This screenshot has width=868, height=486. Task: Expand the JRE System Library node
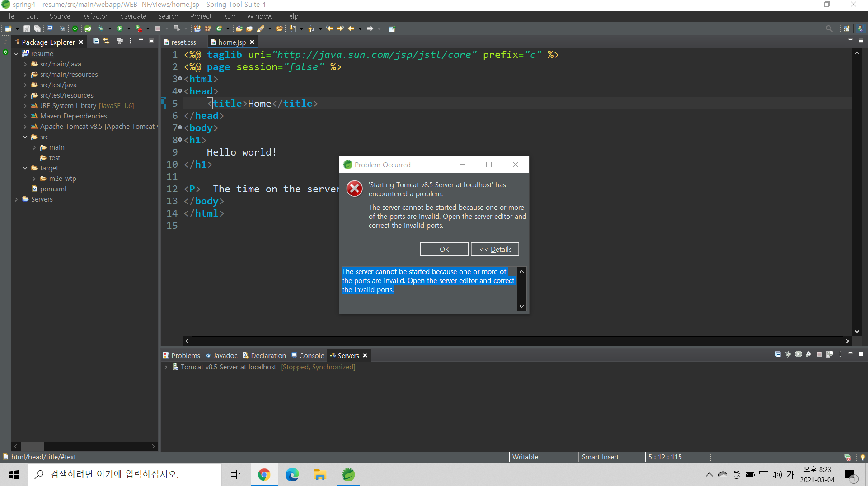pyautogui.click(x=25, y=106)
